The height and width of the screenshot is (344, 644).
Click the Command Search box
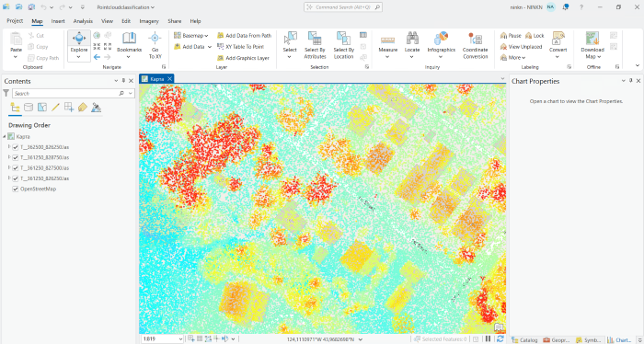coord(343,7)
